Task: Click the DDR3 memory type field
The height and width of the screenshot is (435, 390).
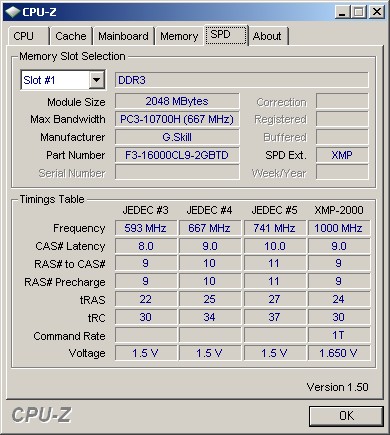Action: (x=242, y=80)
